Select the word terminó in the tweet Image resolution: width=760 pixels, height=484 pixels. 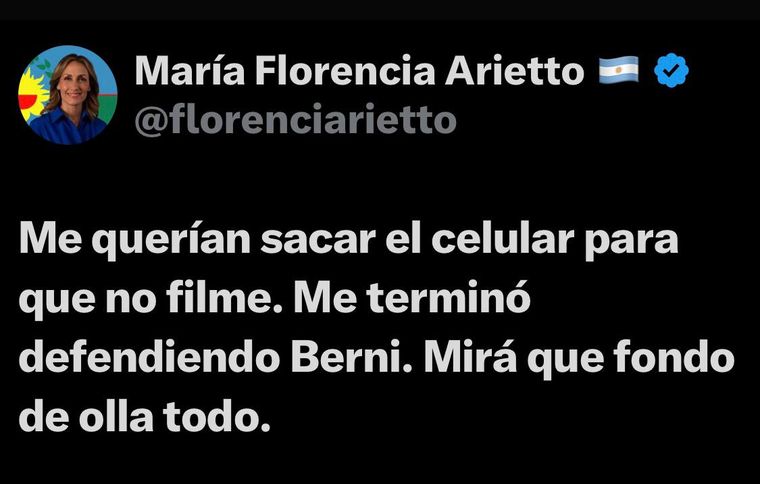[x=448, y=297]
